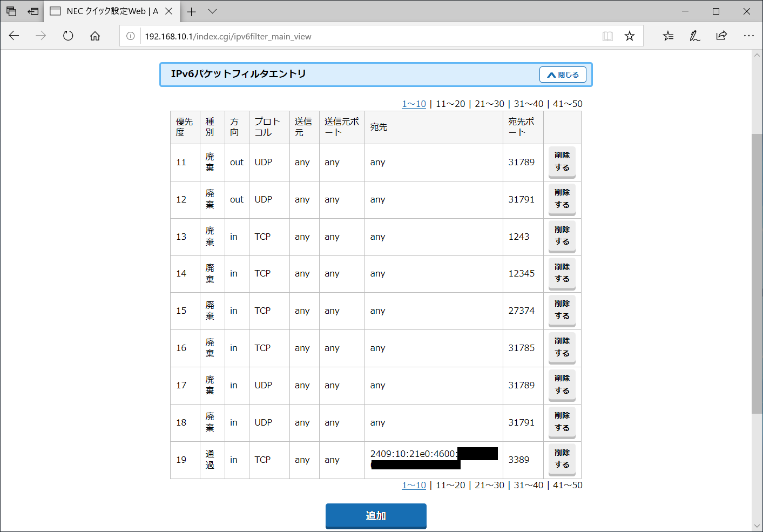Open bottom pagination link 21～30

(489, 486)
